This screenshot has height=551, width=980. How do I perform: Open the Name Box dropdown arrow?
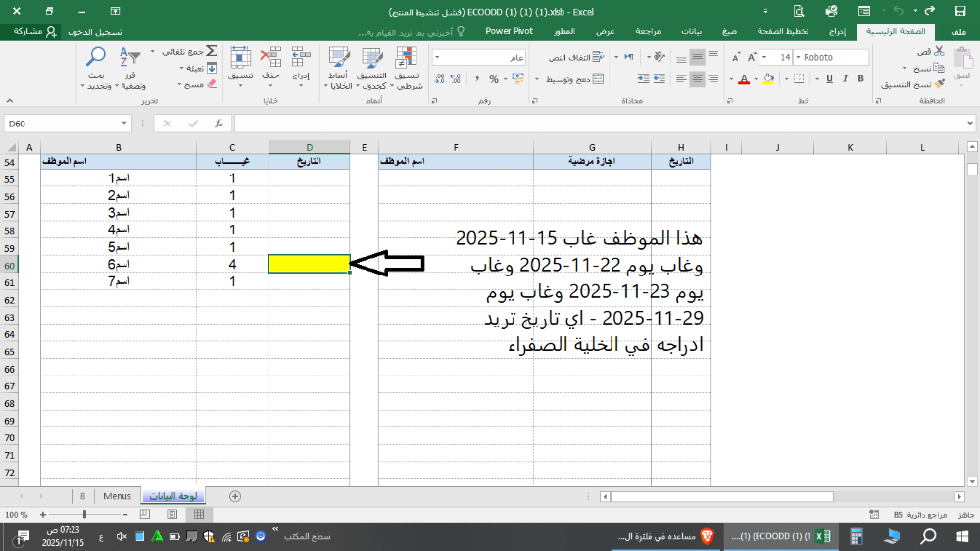(123, 124)
